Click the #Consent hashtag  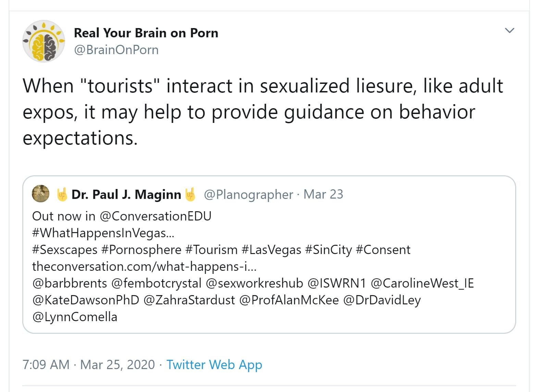click(383, 250)
